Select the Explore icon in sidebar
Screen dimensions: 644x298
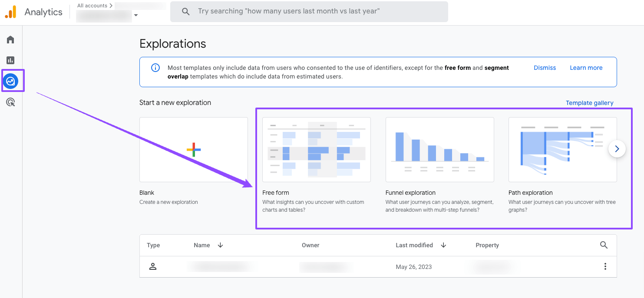pos(11,81)
